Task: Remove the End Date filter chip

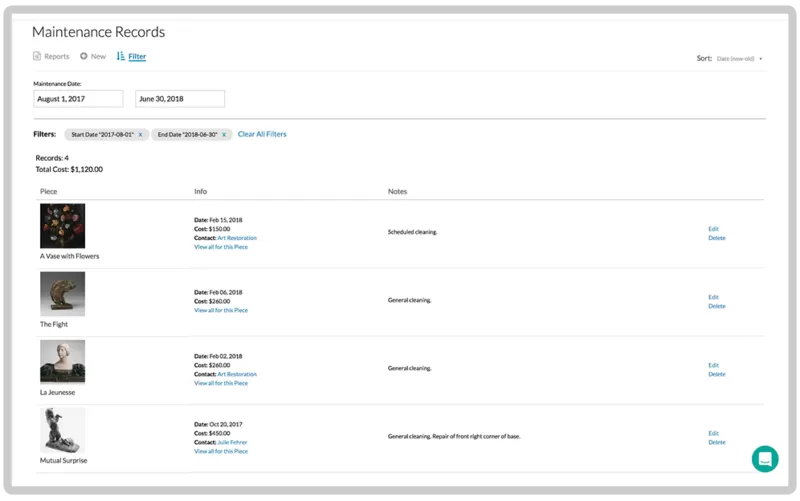Action: (223, 135)
